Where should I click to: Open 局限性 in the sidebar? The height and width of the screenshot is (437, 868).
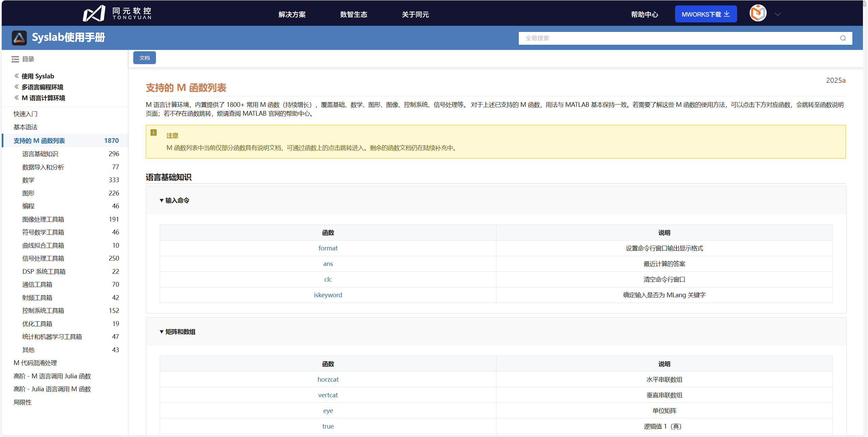(22, 402)
